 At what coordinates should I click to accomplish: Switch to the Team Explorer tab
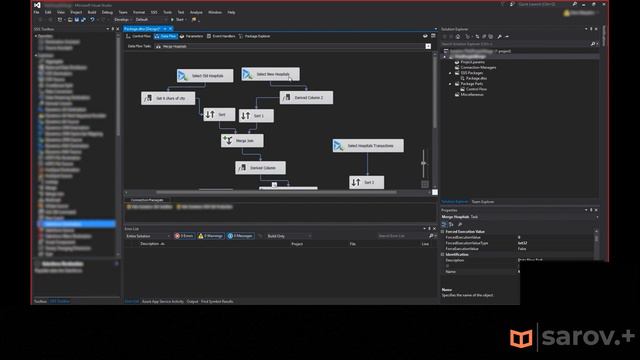click(x=483, y=202)
